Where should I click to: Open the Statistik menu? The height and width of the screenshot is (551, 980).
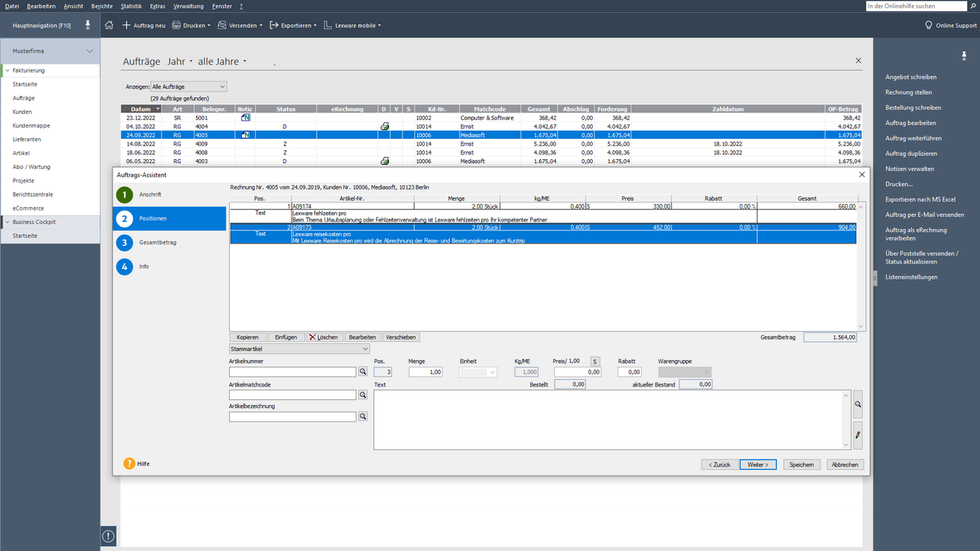(x=131, y=6)
